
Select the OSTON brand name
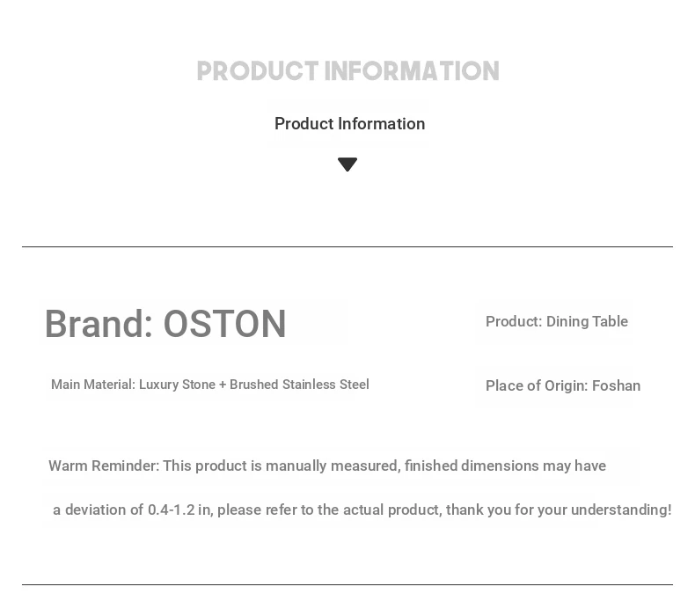tap(225, 325)
